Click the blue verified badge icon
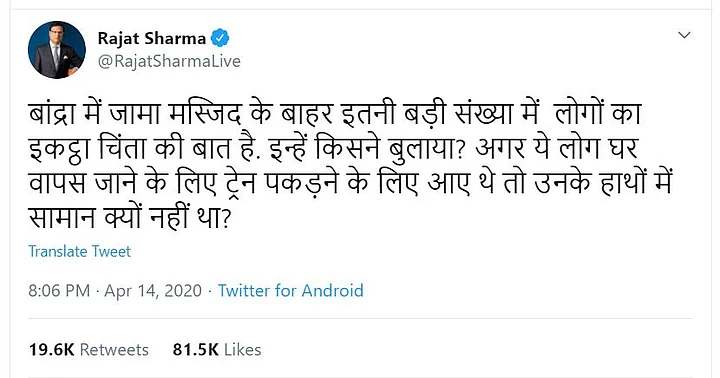The width and height of the screenshot is (720, 378). point(220,38)
